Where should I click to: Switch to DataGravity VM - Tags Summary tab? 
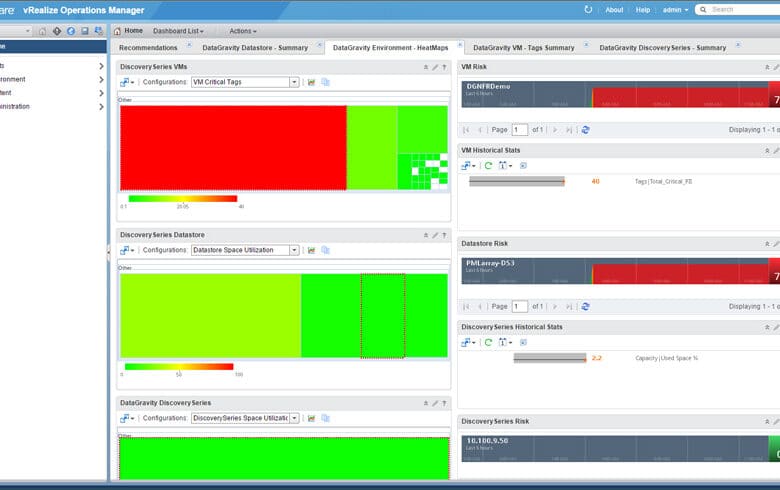point(523,48)
